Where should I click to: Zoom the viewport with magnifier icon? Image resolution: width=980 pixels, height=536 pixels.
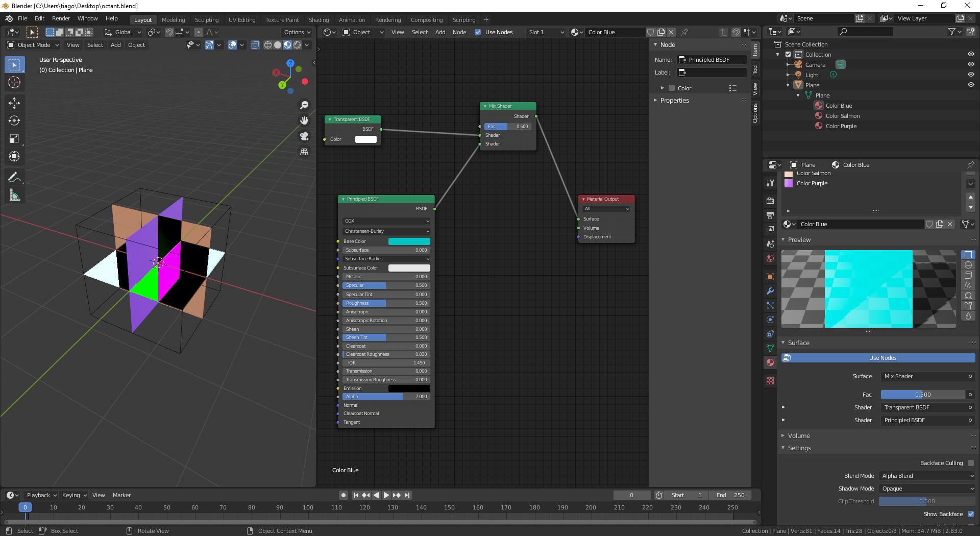(x=304, y=105)
